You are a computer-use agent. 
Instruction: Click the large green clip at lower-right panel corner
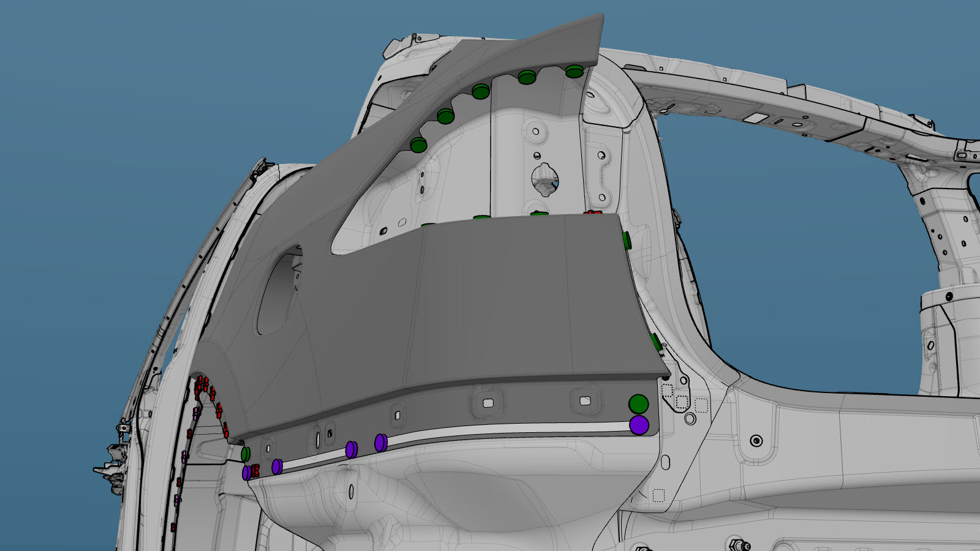point(638,404)
